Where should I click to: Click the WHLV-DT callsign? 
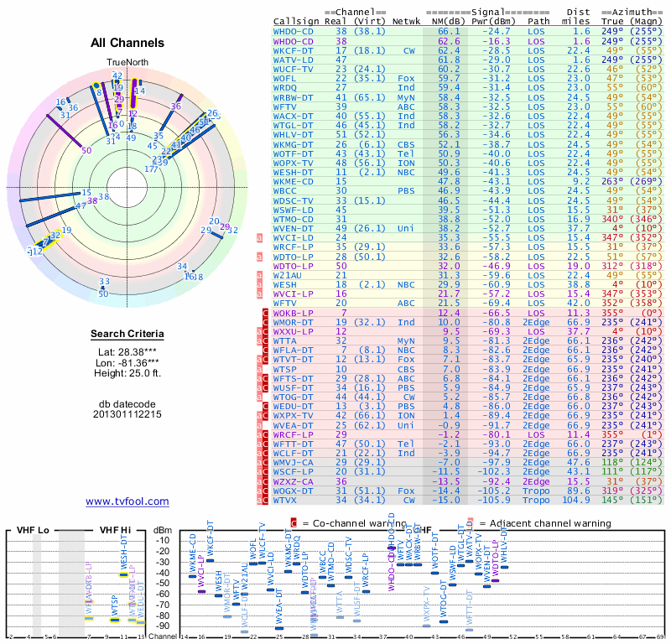pyautogui.click(x=293, y=135)
